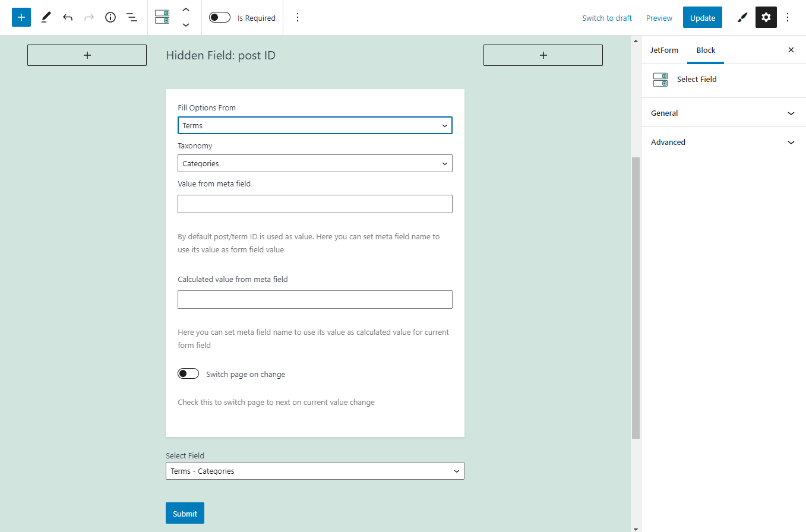Open the Styles paintbrush icon
Viewport: 806px width, 532px height.
point(741,17)
